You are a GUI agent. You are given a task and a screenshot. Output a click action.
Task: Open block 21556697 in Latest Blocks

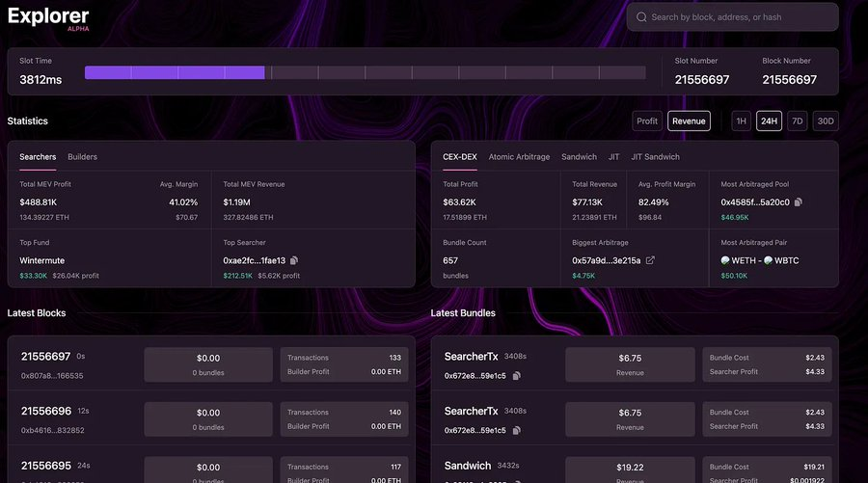click(46, 357)
